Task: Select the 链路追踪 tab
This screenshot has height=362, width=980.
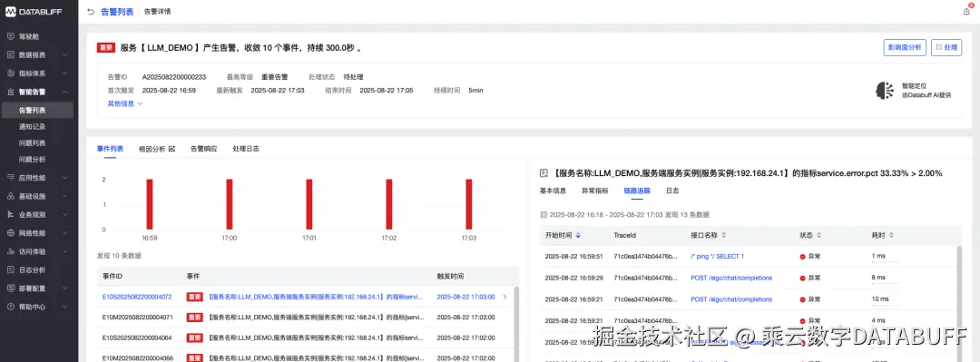Action: pyautogui.click(x=637, y=191)
